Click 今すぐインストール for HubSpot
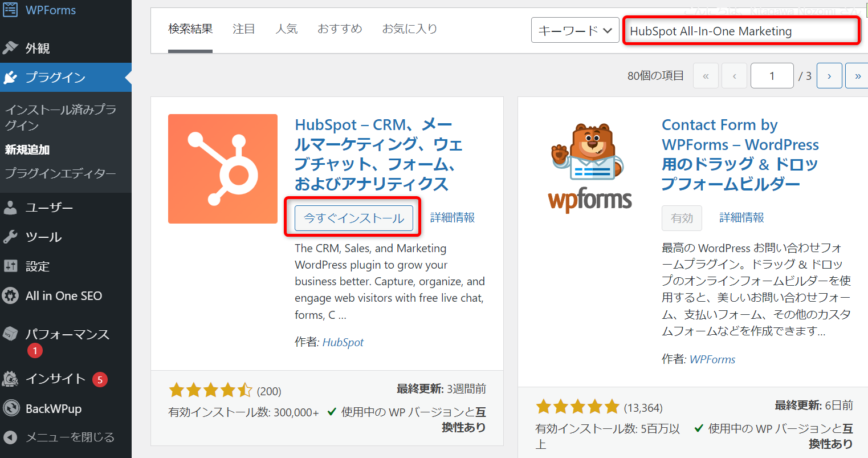Image resolution: width=868 pixels, height=458 pixels. click(x=354, y=218)
